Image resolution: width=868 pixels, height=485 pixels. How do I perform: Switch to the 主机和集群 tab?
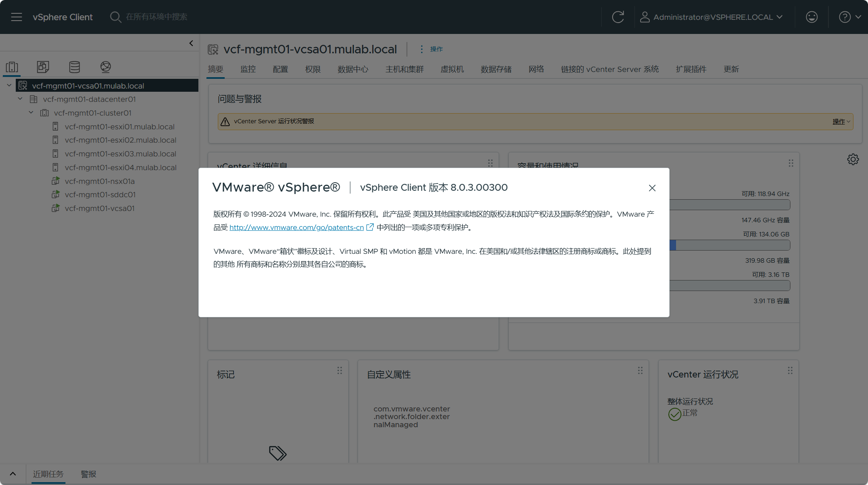coord(405,69)
